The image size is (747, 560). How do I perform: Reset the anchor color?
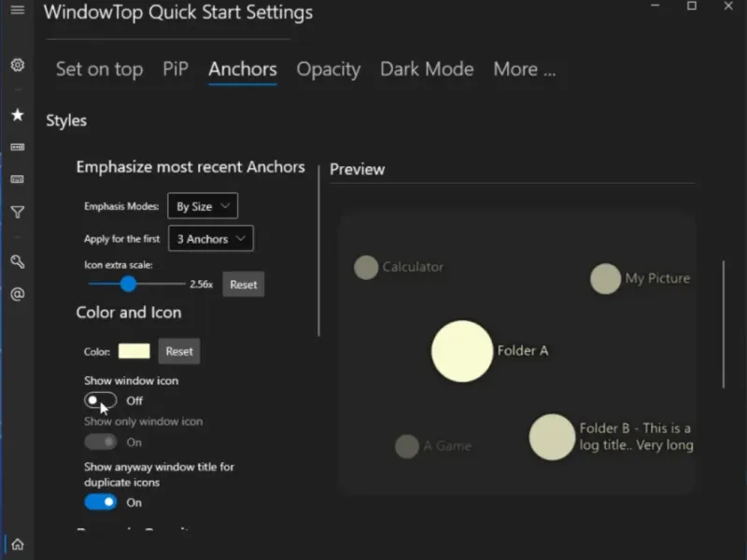(178, 352)
